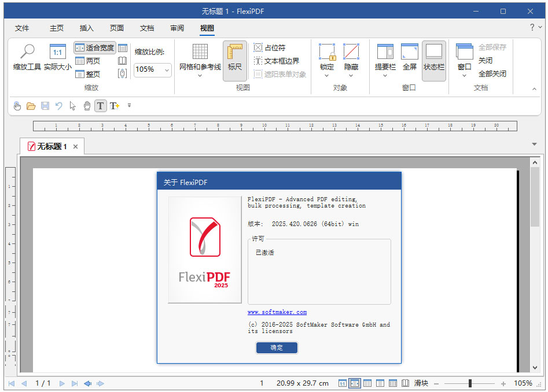Click the 1:1 actual size icon in status bar
548x392 pixels.
point(342,384)
